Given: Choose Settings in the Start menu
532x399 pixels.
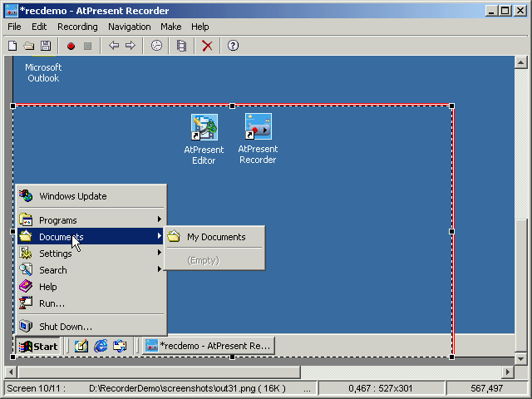Looking at the screenshot, I should [91, 253].
